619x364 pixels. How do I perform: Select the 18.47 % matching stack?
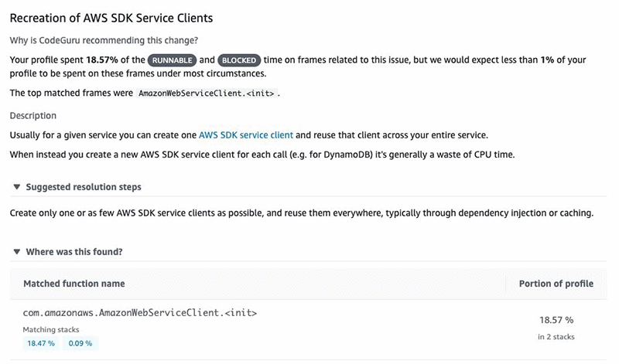pos(41,343)
